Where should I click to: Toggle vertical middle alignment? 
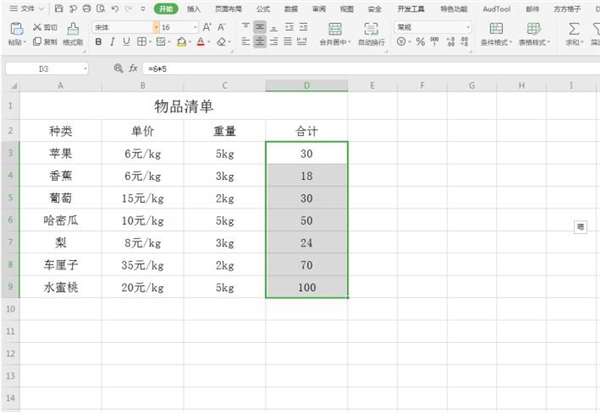pyautogui.click(x=260, y=27)
